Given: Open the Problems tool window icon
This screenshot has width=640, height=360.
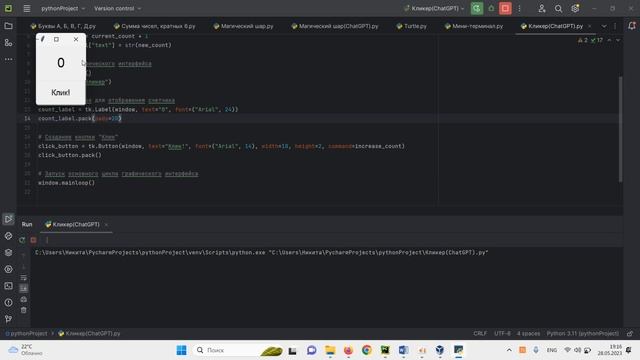Looking at the screenshot, I should (8, 302).
